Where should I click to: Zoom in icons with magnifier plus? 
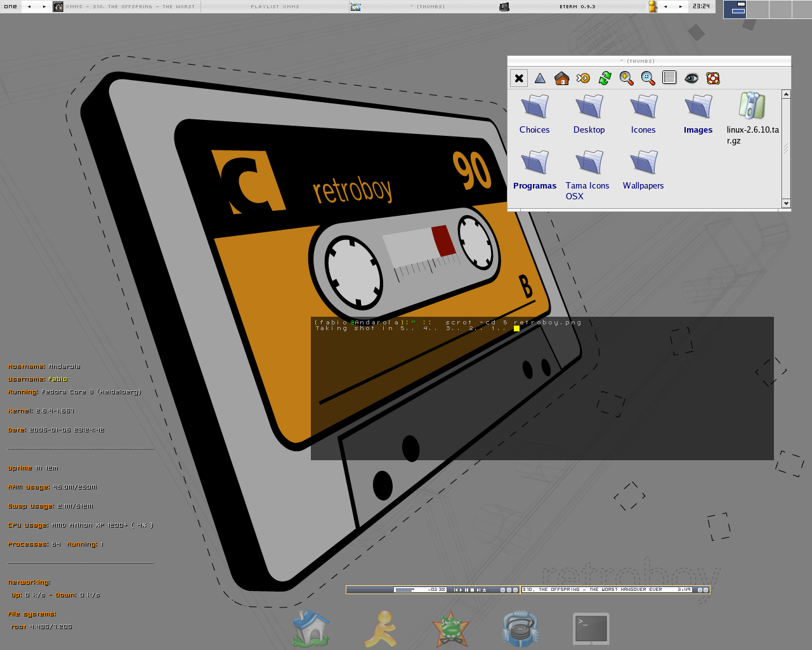[x=626, y=78]
